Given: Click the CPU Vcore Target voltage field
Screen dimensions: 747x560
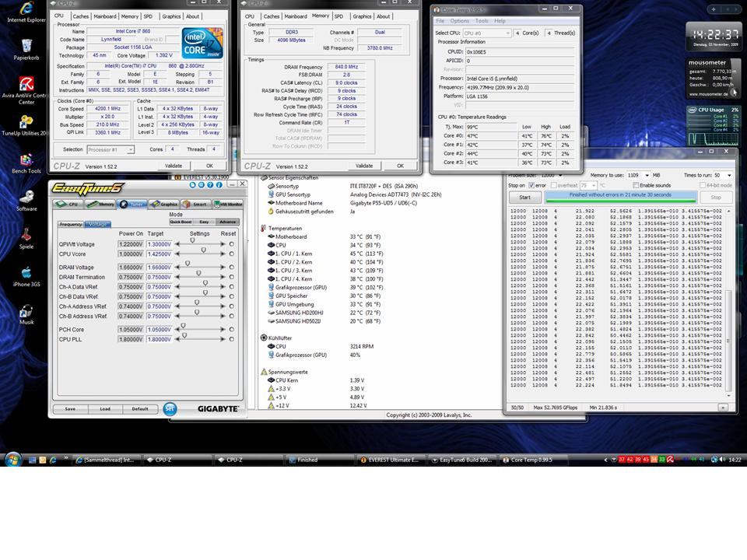Looking at the screenshot, I should (x=159, y=254).
